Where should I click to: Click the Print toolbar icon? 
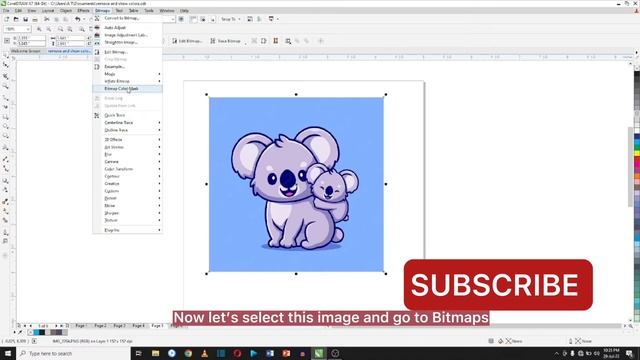click(x=35, y=19)
